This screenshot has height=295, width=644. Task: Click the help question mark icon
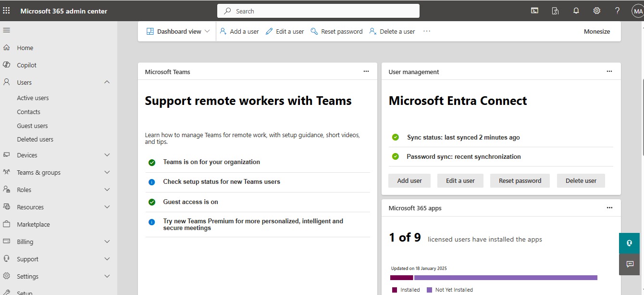pos(618,11)
